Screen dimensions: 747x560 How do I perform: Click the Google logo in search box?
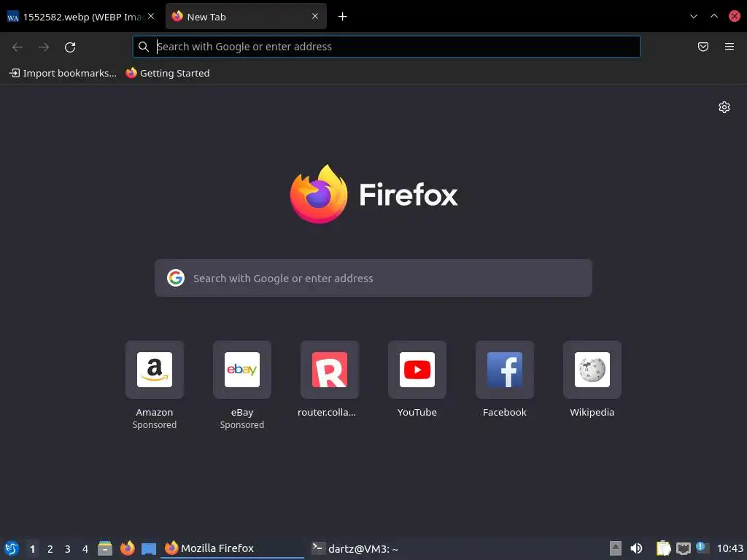click(176, 278)
